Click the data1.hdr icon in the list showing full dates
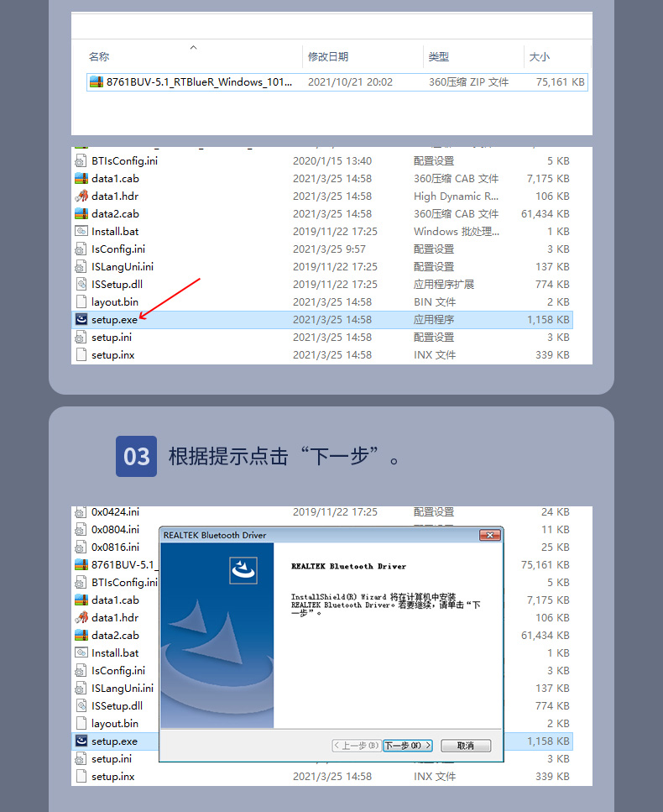The height and width of the screenshot is (812, 663). 81,196
